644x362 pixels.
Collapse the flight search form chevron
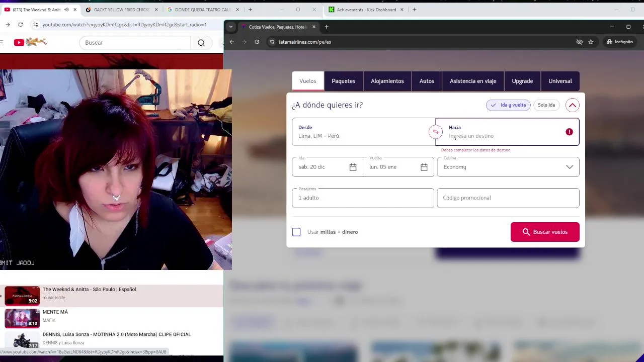click(572, 105)
